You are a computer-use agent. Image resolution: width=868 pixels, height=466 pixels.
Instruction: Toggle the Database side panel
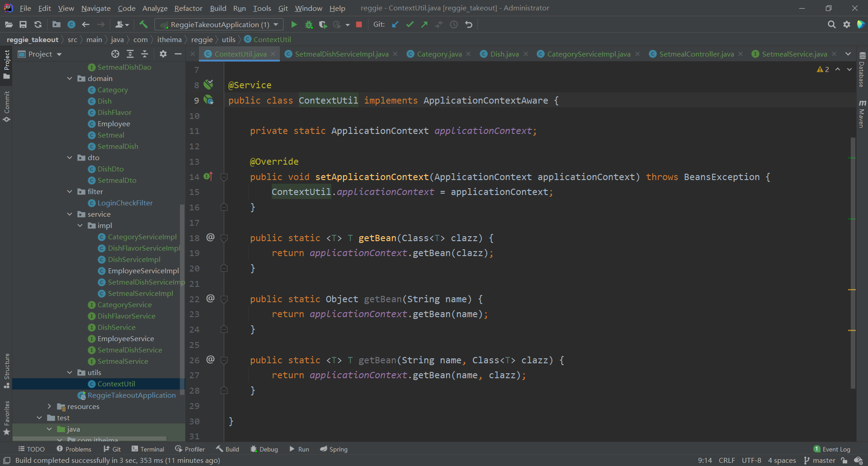862,70
